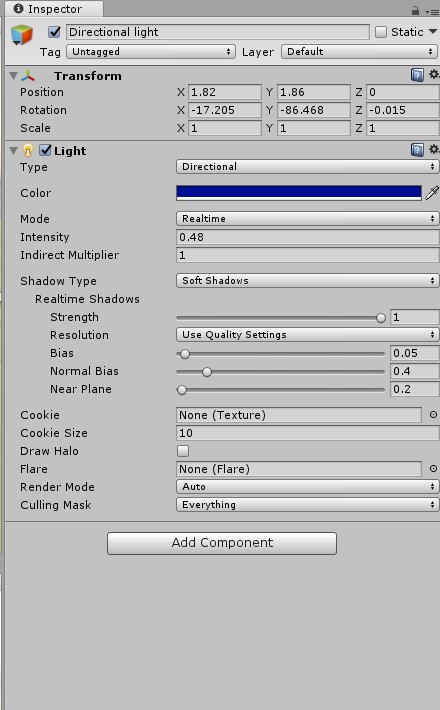Open the Inspector panel options menu
This screenshot has height=710, width=440.
coord(432,11)
